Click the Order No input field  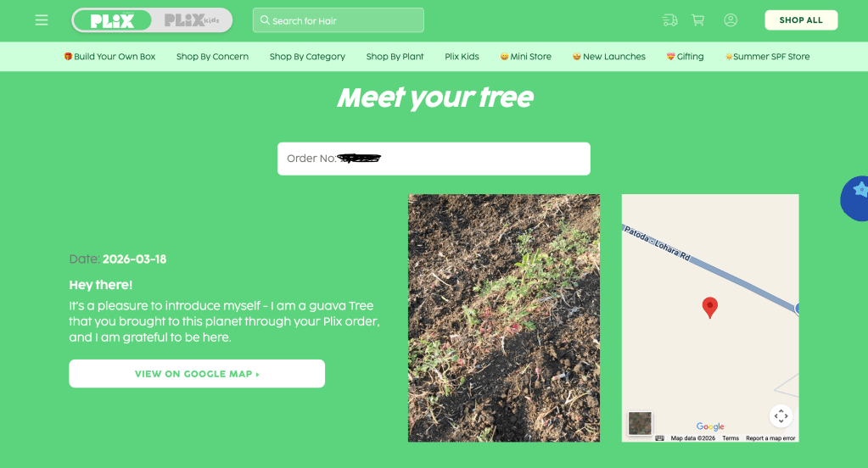[x=434, y=159]
